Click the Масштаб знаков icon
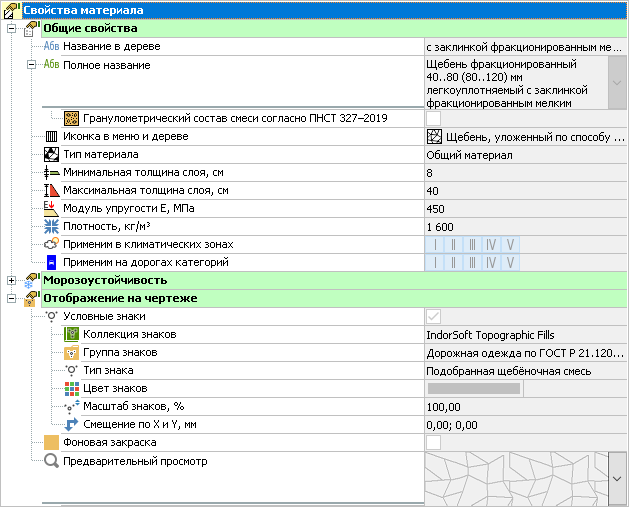 (x=71, y=406)
